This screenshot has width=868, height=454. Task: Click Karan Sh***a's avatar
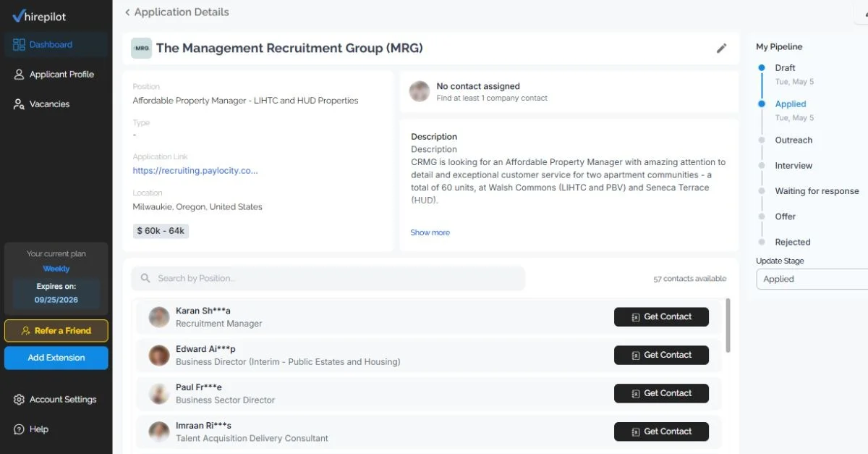point(159,317)
